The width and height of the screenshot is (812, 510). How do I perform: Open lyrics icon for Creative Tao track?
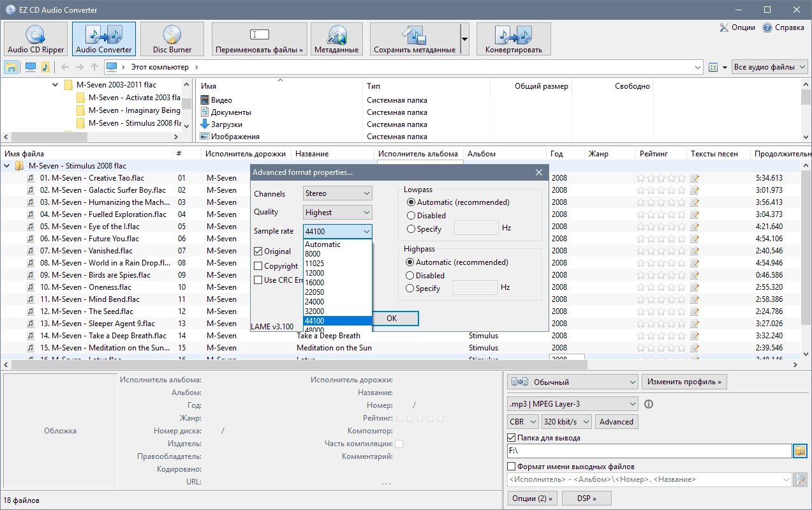[x=695, y=178]
